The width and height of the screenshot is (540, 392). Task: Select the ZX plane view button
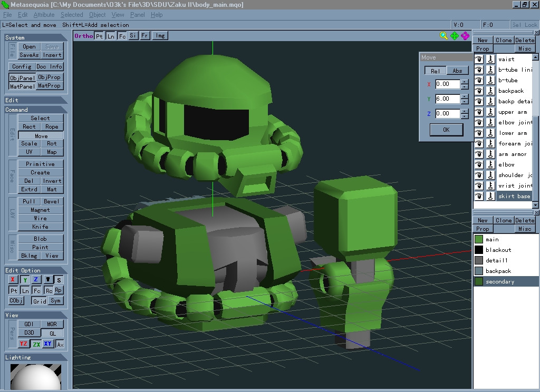[36, 344]
